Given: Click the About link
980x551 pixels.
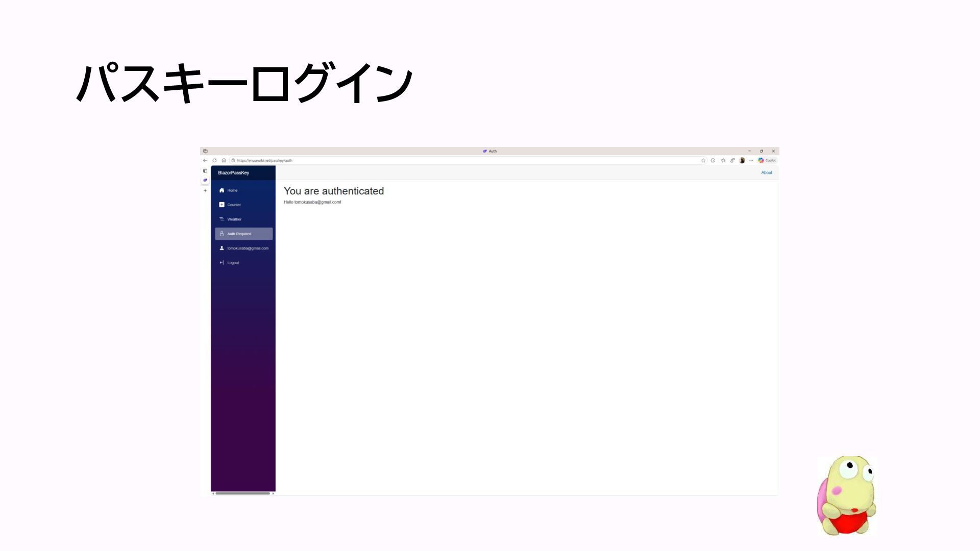Looking at the screenshot, I should coord(767,173).
